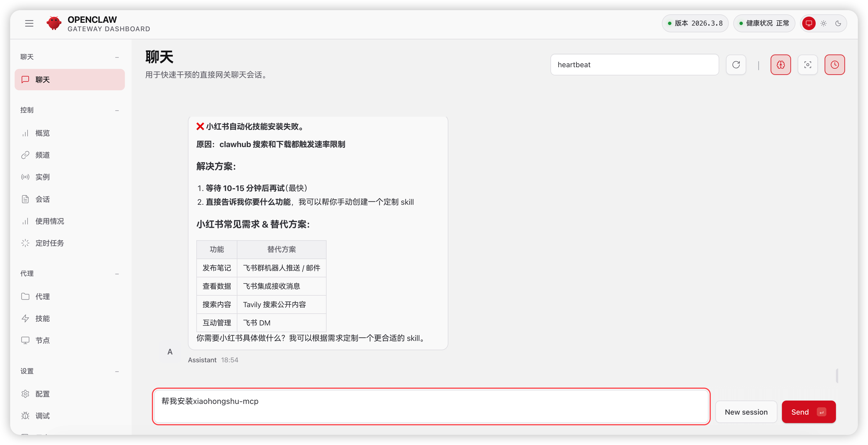Enable dark mode via moon icon
Viewport: 868px width, 445px height.
pyautogui.click(x=839, y=23)
